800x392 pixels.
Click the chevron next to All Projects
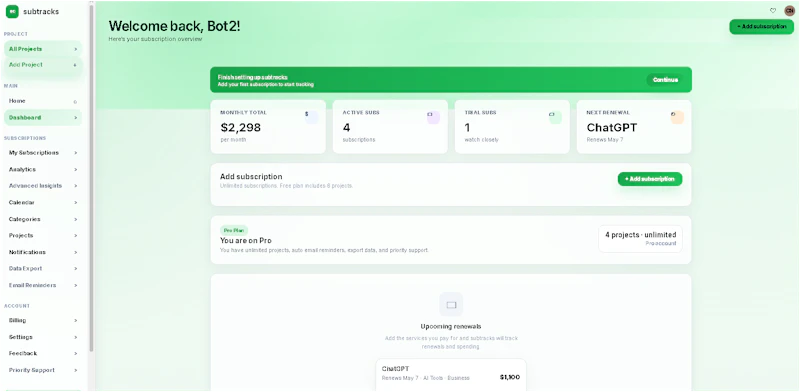[75, 49]
